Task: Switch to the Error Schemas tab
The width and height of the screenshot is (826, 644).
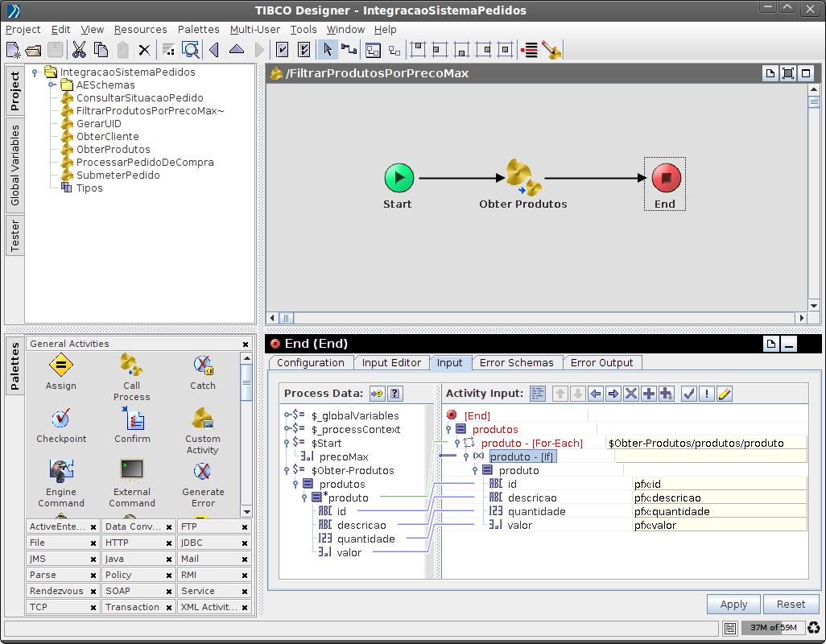Action: tap(517, 362)
